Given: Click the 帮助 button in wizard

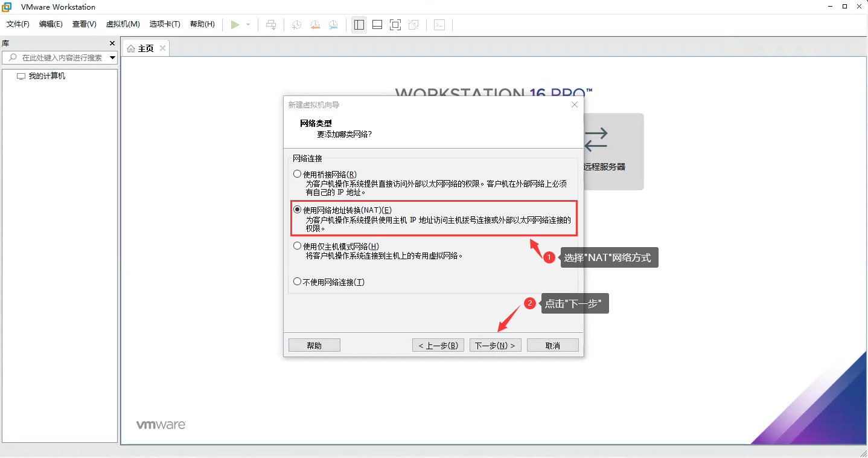Looking at the screenshot, I should (314, 345).
